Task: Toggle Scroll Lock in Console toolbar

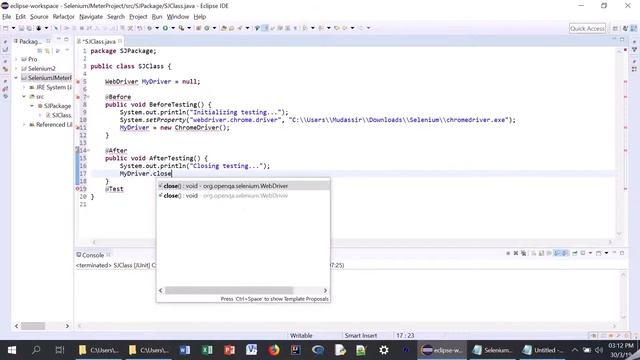Action: tap(541, 253)
